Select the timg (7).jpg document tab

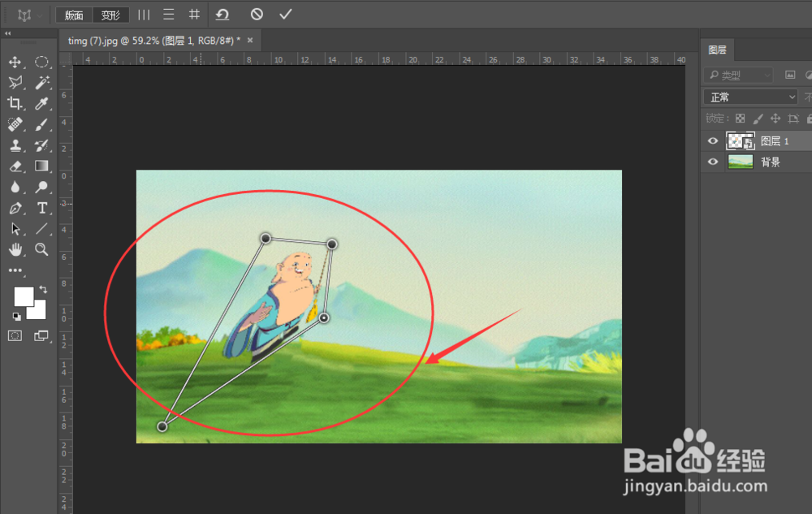click(x=153, y=41)
